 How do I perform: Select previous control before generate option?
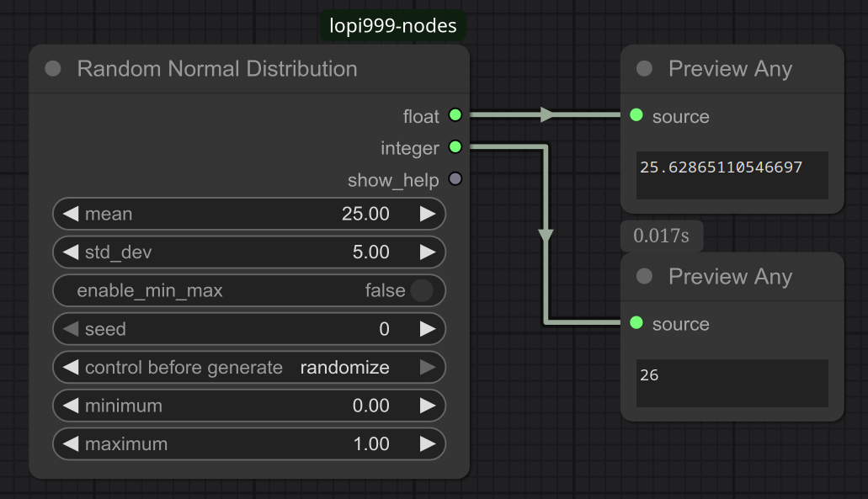71,368
